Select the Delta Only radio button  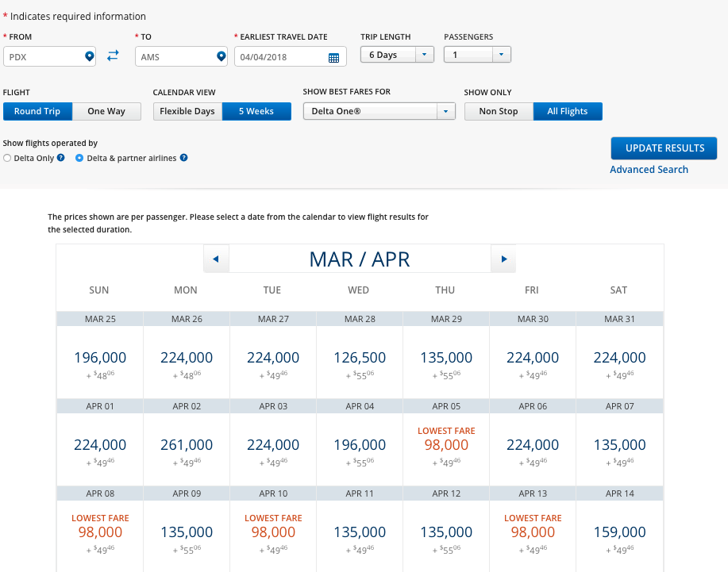point(7,158)
